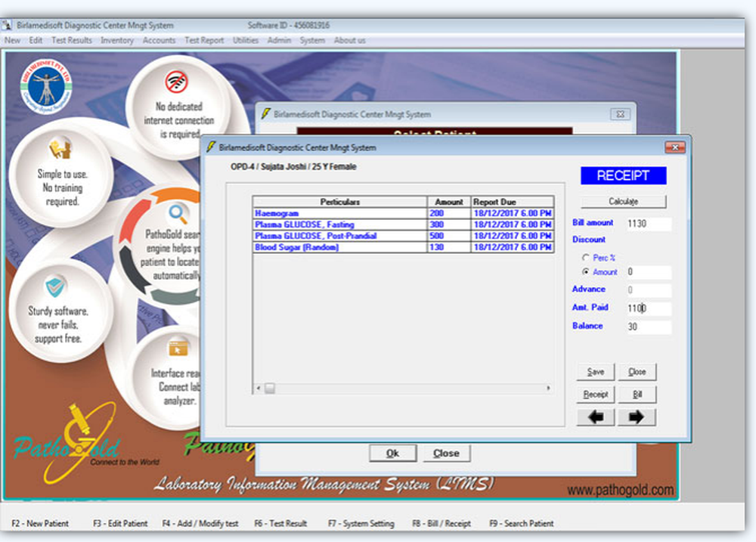Viewport: 756px width, 542px height.
Task: Click the Balance field
Action: [649, 327]
